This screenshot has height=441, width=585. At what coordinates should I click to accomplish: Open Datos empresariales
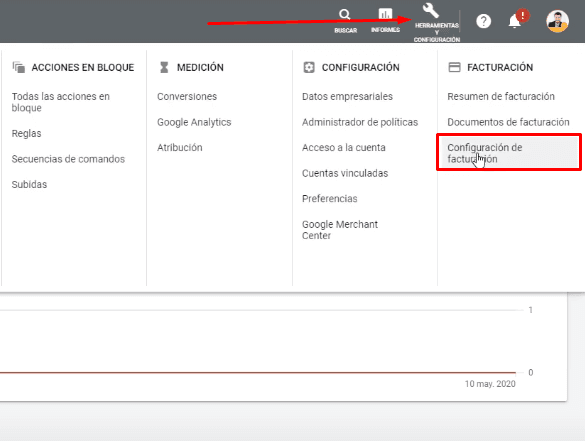point(347,96)
